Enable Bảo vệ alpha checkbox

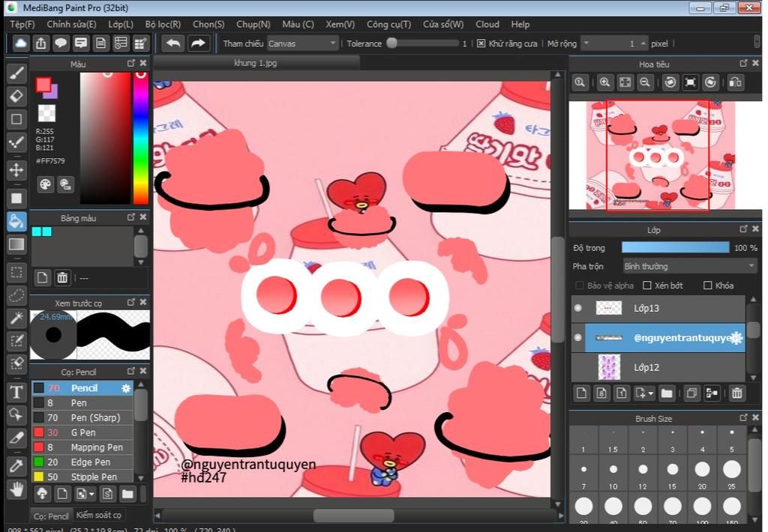click(x=579, y=285)
